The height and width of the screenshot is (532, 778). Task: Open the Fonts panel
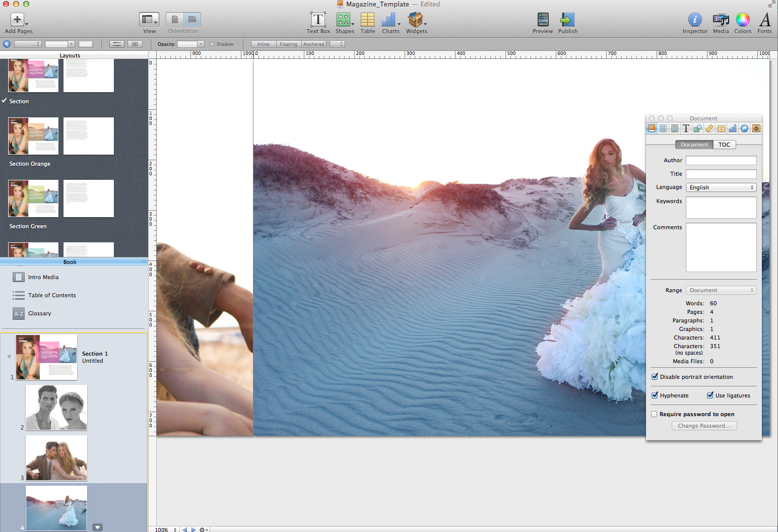(x=765, y=20)
